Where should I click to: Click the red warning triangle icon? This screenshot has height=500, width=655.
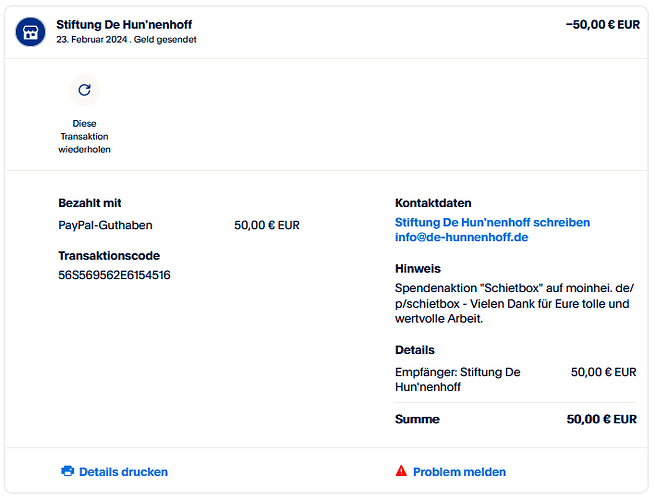(401, 471)
